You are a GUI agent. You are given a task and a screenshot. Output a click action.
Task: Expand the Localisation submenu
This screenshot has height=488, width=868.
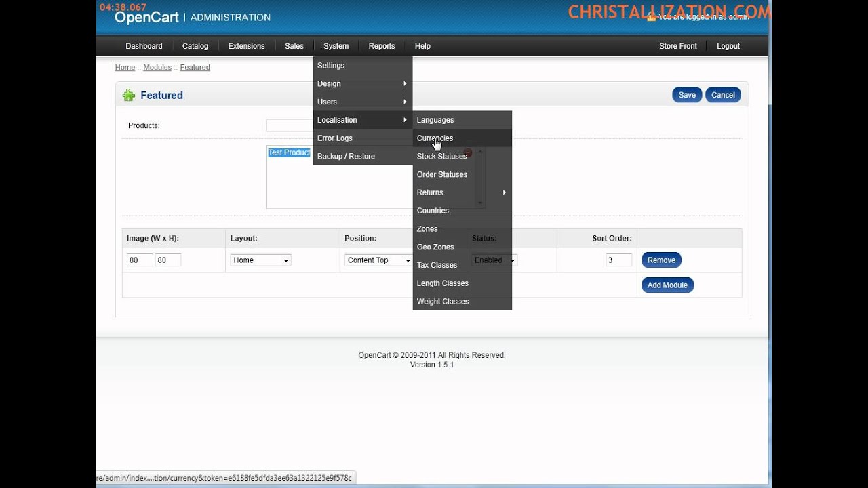(363, 120)
